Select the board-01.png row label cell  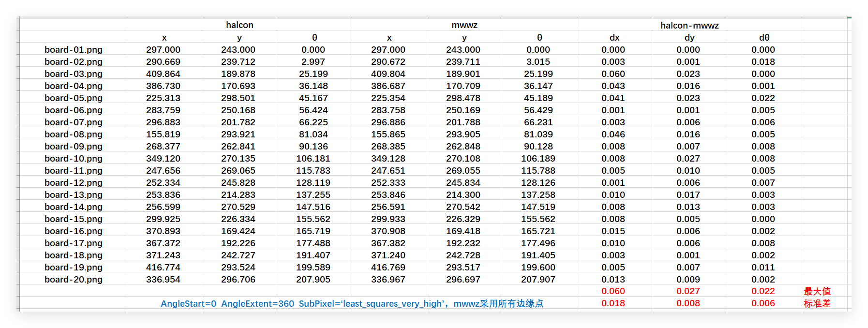[x=74, y=49]
